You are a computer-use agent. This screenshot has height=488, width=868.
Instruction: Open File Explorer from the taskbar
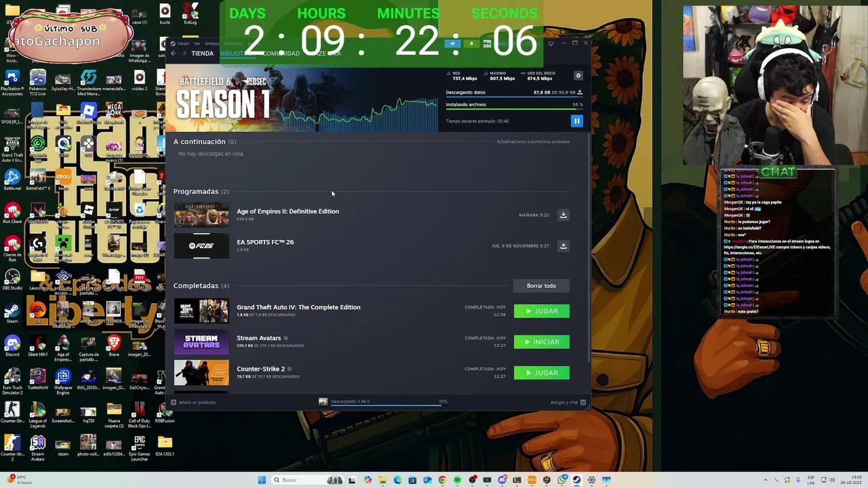pos(383,480)
